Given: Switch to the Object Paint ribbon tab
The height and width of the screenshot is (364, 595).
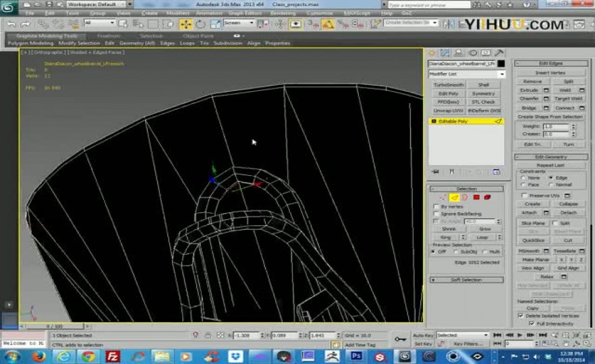Looking at the screenshot, I should (198, 36).
